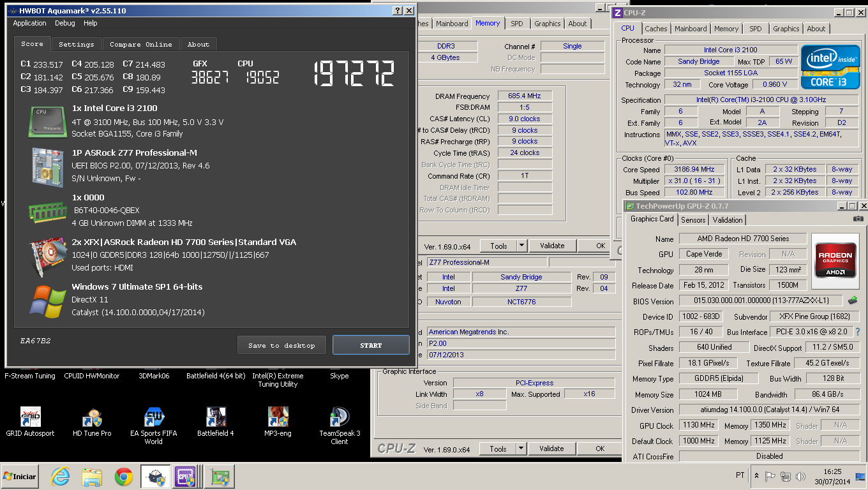Switch to CPU-Z taskbar button
Screen dimensions: 868x490
click(x=185, y=477)
